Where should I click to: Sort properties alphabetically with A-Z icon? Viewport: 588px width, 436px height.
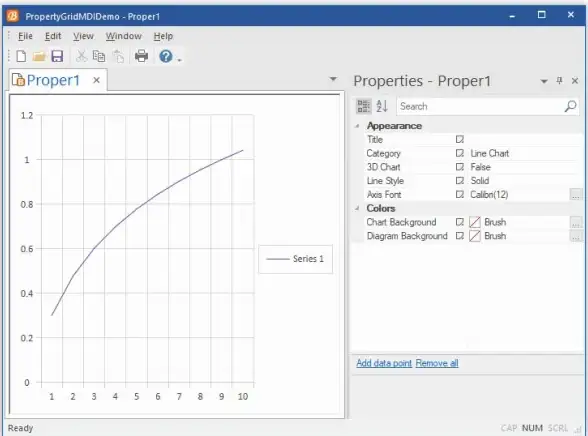[x=382, y=106]
